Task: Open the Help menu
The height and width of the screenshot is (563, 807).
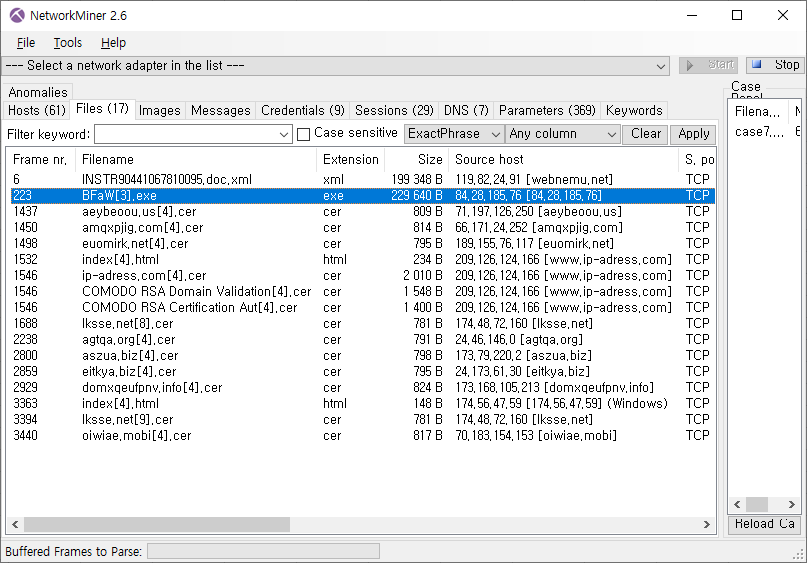Action: [x=113, y=43]
